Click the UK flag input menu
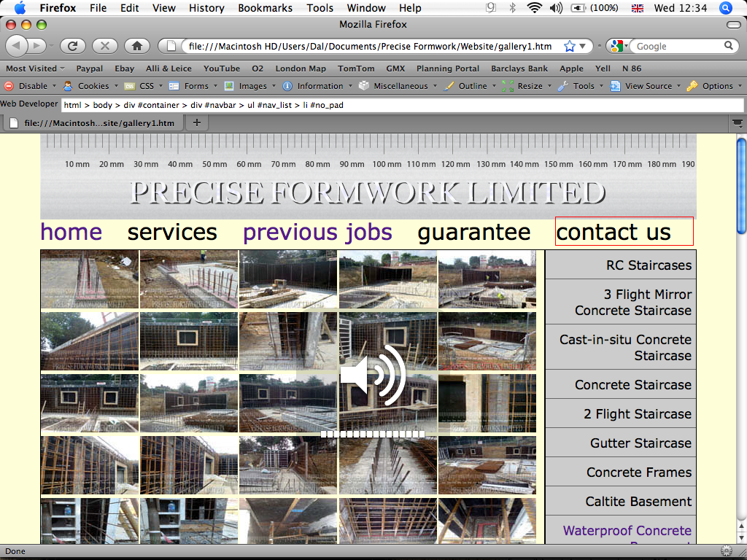 coord(637,8)
